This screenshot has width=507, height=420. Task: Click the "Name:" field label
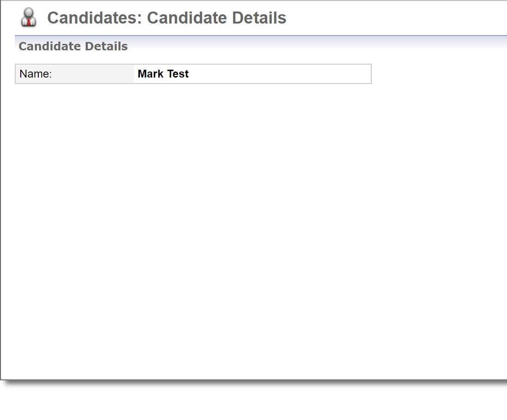[36, 74]
